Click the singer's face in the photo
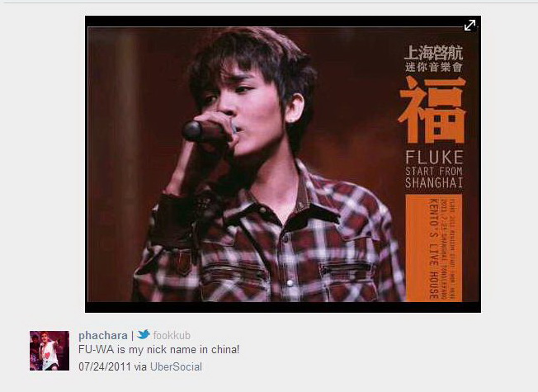Screen dimensions: 538x392 pyautogui.click(x=240, y=110)
